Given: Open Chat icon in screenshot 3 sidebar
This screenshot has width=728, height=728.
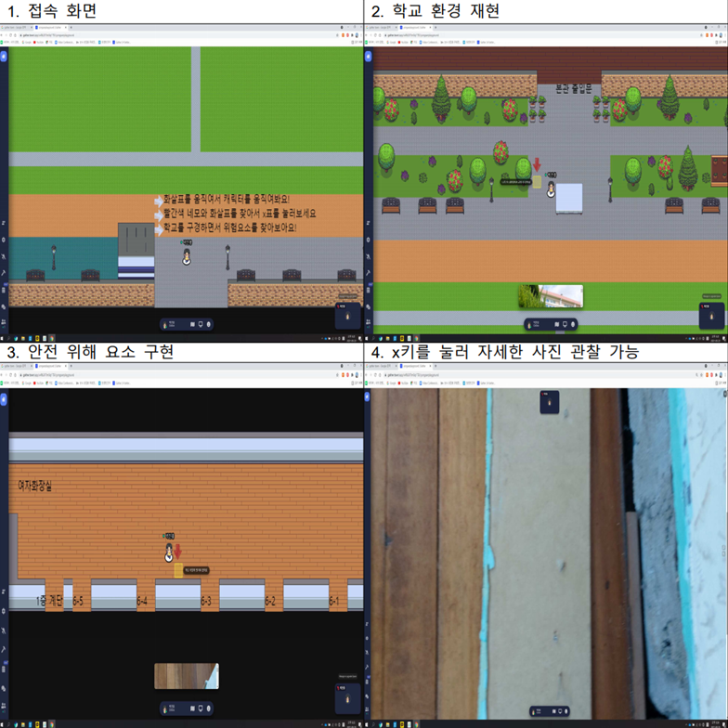Looking at the screenshot, I should pyautogui.click(x=4, y=688).
